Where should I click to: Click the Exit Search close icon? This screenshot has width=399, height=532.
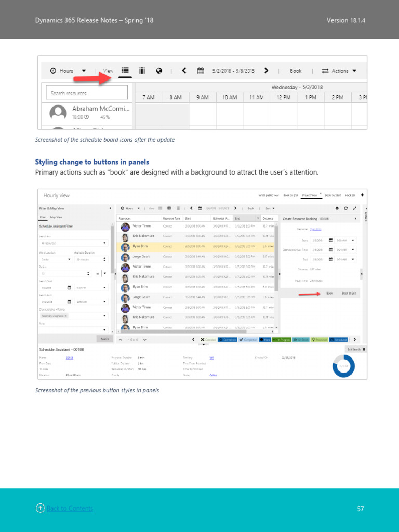pyautogui.click(x=364, y=349)
